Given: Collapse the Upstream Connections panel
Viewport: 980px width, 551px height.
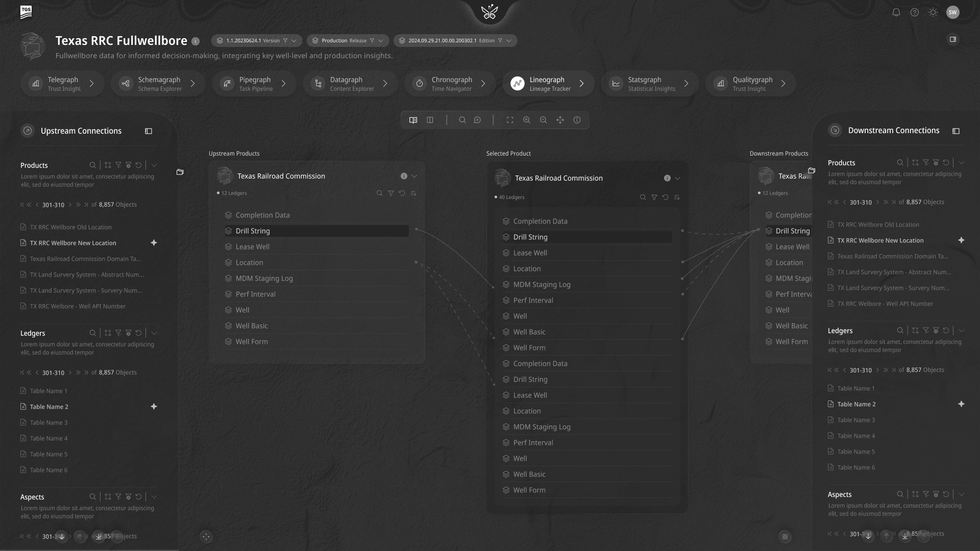Looking at the screenshot, I should (149, 131).
